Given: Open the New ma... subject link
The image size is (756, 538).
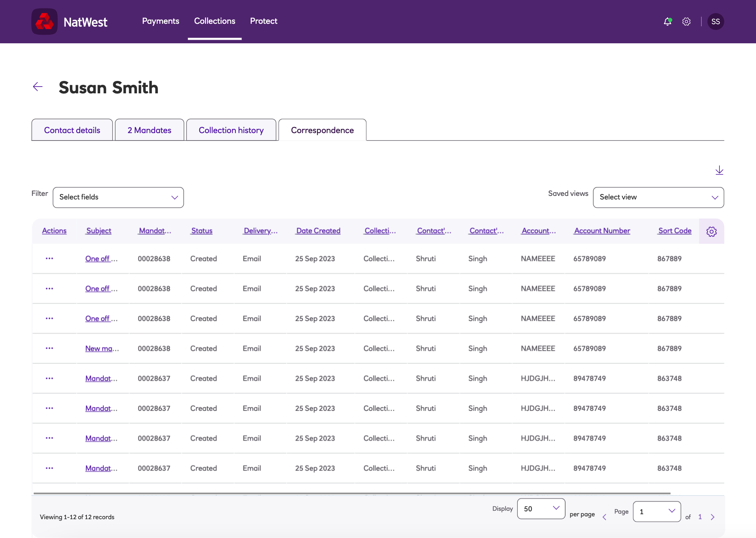Looking at the screenshot, I should [102, 348].
